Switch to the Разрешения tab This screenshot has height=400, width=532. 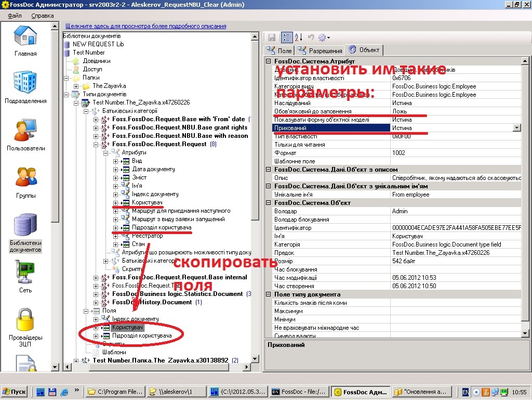tap(321, 50)
